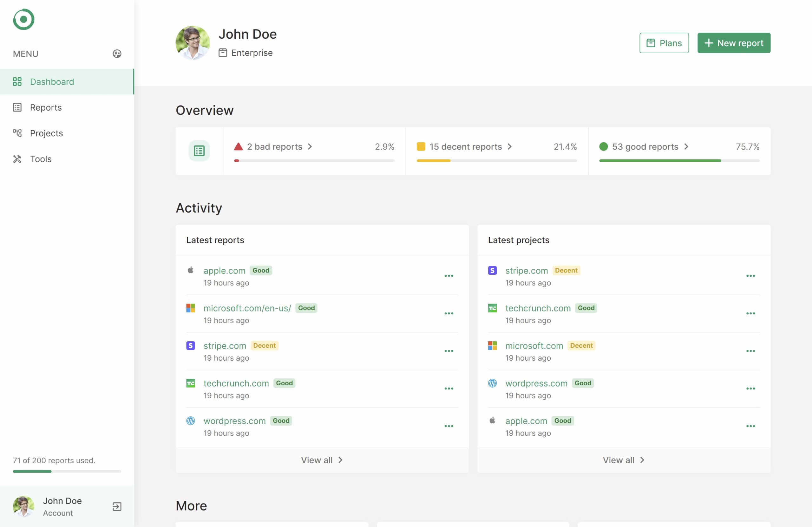Click the logout icon beside John Doe Account
The width and height of the screenshot is (812, 527).
click(117, 506)
